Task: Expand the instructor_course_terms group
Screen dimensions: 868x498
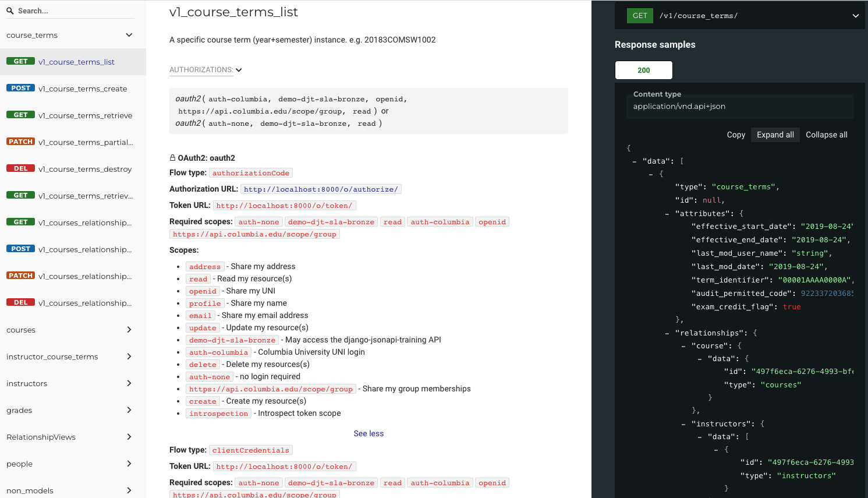Action: (x=129, y=356)
